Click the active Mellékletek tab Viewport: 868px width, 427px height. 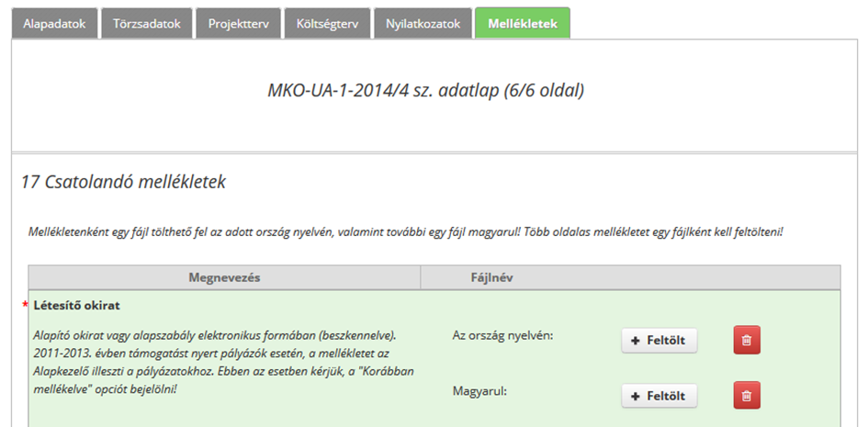(x=523, y=24)
